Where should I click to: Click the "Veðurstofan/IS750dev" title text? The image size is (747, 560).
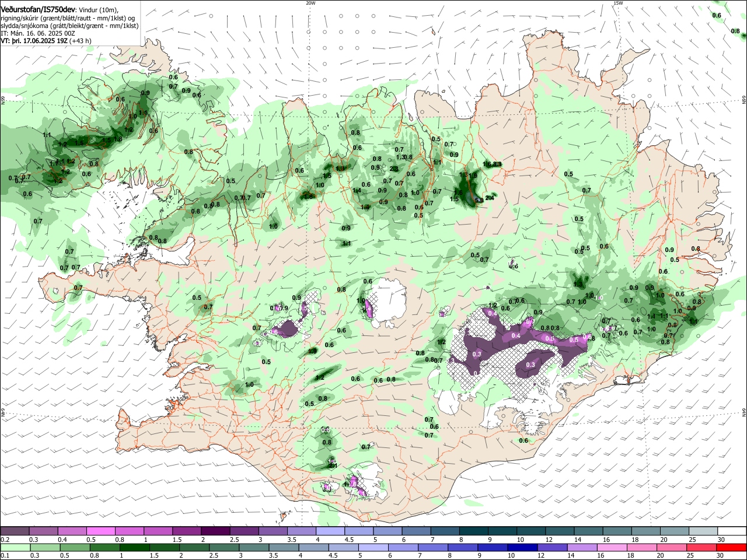click(38, 10)
